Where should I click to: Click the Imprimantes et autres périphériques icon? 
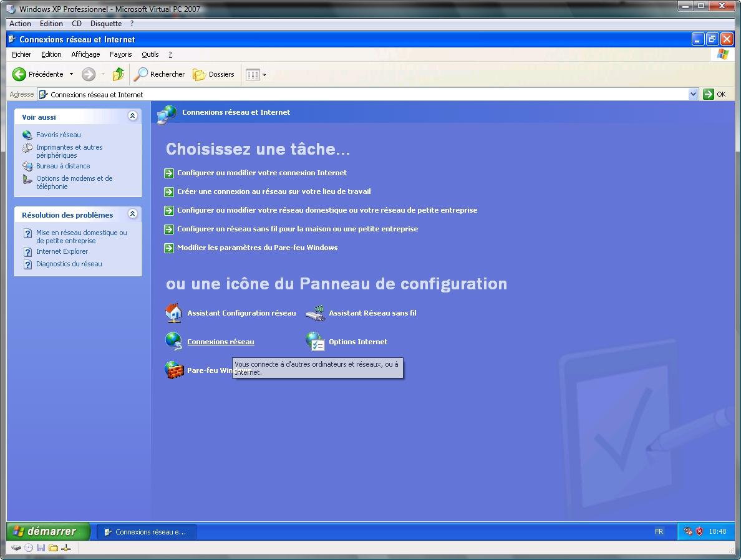[x=27, y=147]
